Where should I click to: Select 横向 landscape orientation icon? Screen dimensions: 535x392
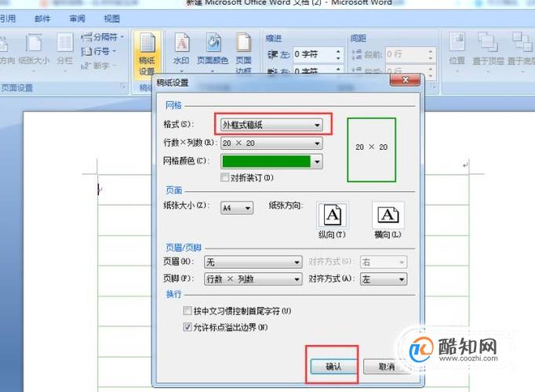pos(388,215)
